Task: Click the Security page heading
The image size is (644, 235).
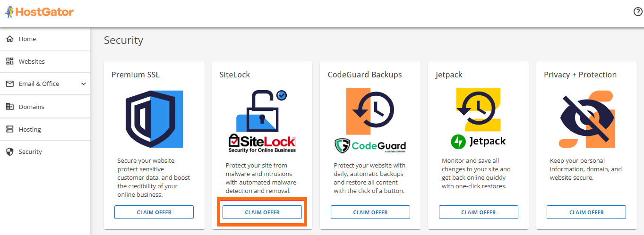Action: pos(123,41)
